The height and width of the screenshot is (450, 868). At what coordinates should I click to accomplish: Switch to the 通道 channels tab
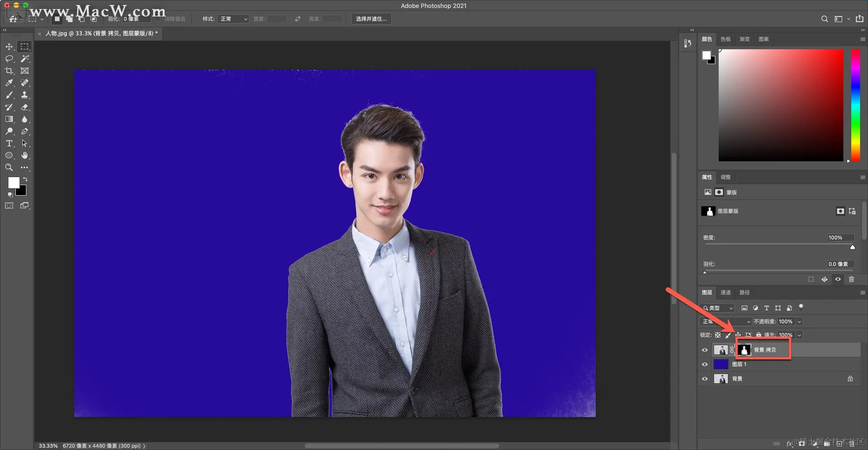(x=726, y=293)
